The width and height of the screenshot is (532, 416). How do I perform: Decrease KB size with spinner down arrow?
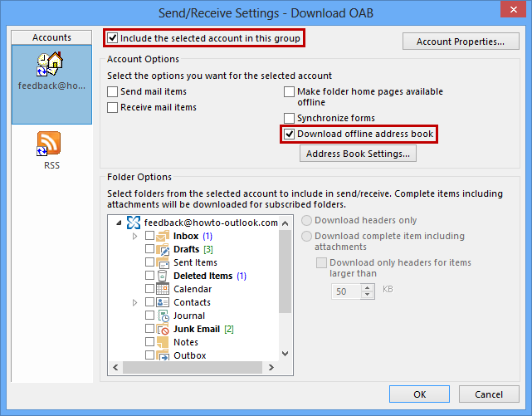click(368, 295)
